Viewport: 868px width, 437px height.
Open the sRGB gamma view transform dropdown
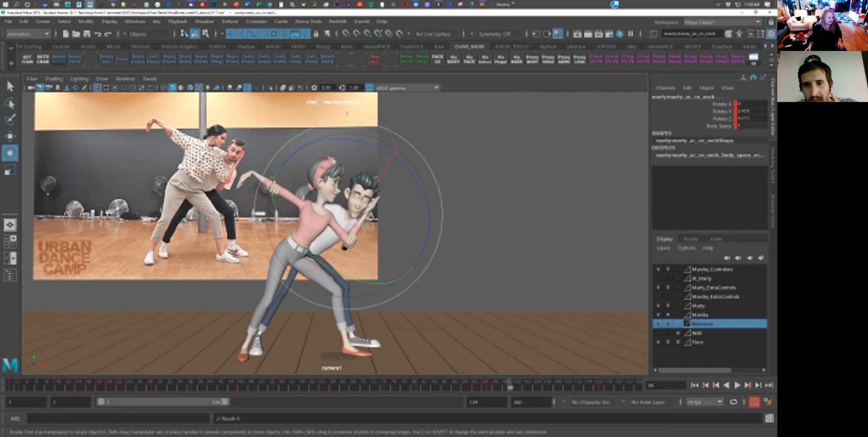tap(407, 88)
